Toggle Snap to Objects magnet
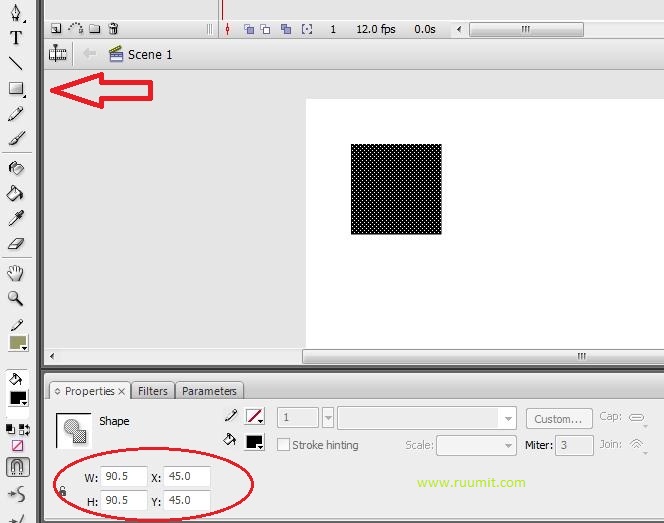Viewport: 664px width, 523px height. [17, 467]
